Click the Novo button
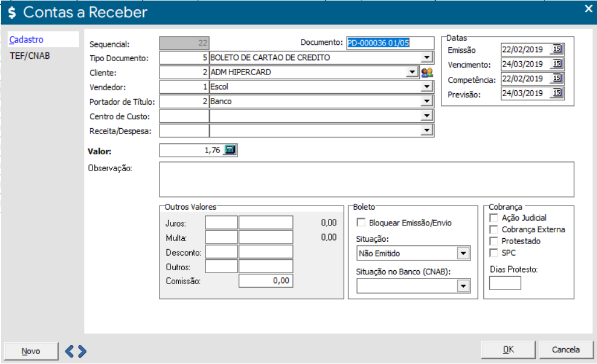Screen dimensions: 597x364 coord(31,351)
